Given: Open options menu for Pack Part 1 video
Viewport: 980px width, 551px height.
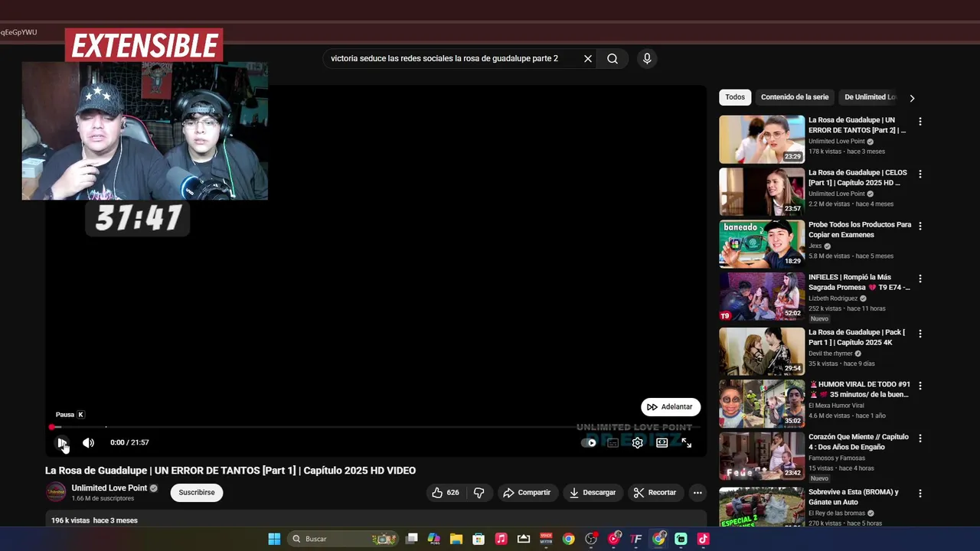Looking at the screenshot, I should point(920,334).
